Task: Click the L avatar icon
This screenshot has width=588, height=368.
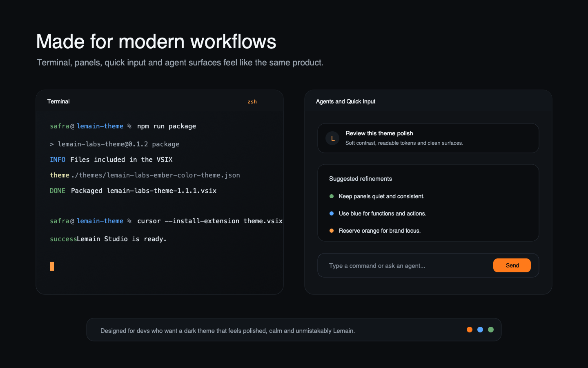Action: click(x=332, y=138)
